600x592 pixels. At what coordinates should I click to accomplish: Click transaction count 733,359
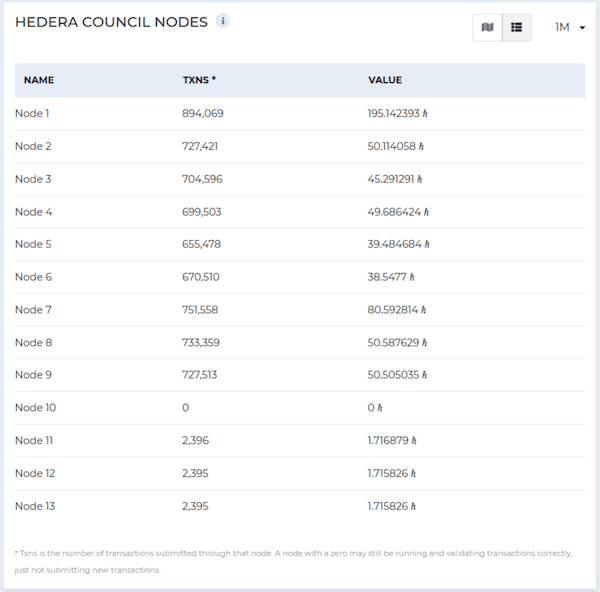201,343
